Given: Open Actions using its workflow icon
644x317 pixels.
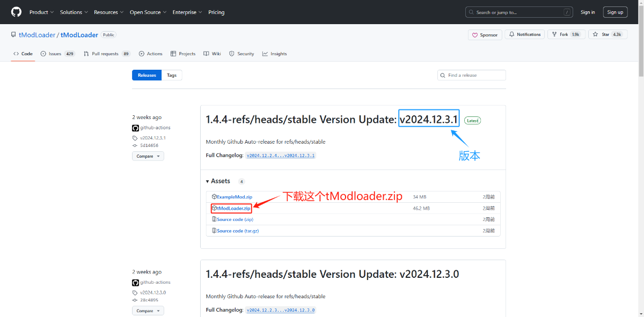Looking at the screenshot, I should [141, 54].
